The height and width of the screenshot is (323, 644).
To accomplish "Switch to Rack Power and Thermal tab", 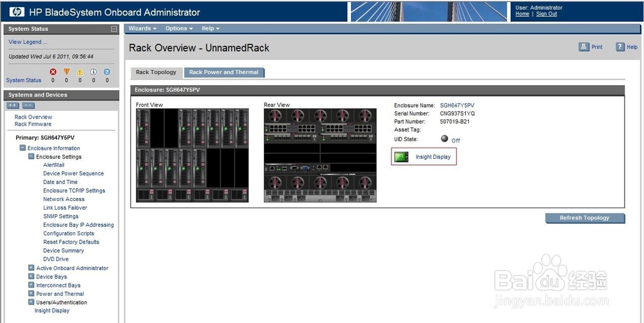I will (x=224, y=72).
